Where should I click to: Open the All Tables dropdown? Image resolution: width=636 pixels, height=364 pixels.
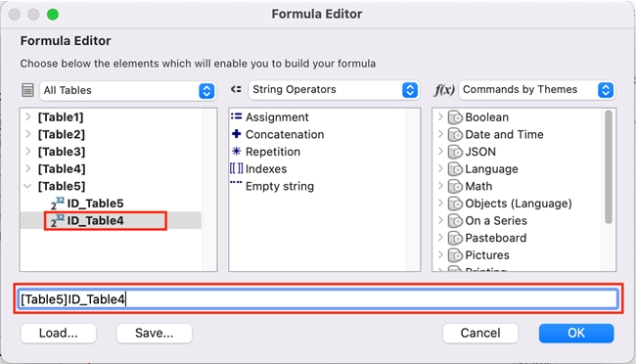pos(128,90)
